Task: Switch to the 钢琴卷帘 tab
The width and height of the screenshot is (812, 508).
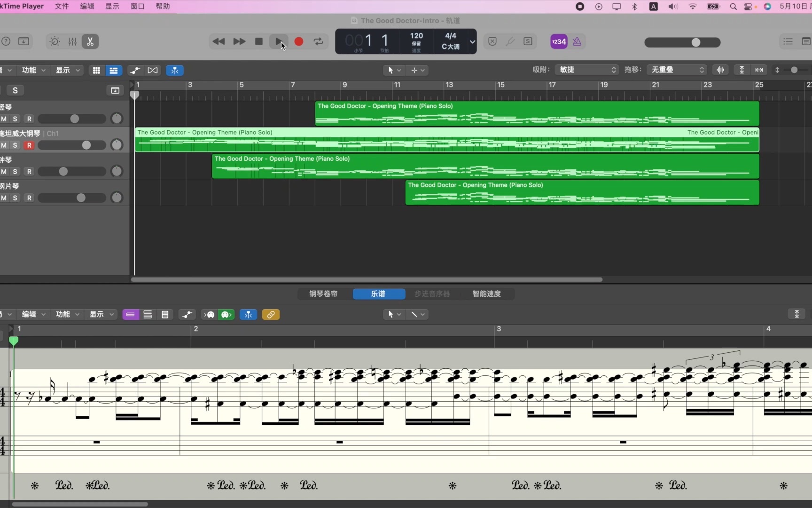Action: [x=323, y=294]
